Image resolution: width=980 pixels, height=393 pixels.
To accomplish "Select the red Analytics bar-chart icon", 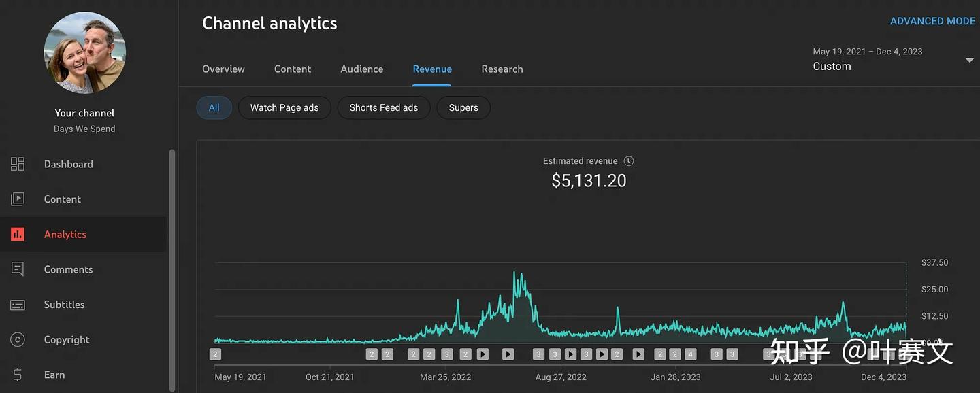I will click(x=18, y=235).
